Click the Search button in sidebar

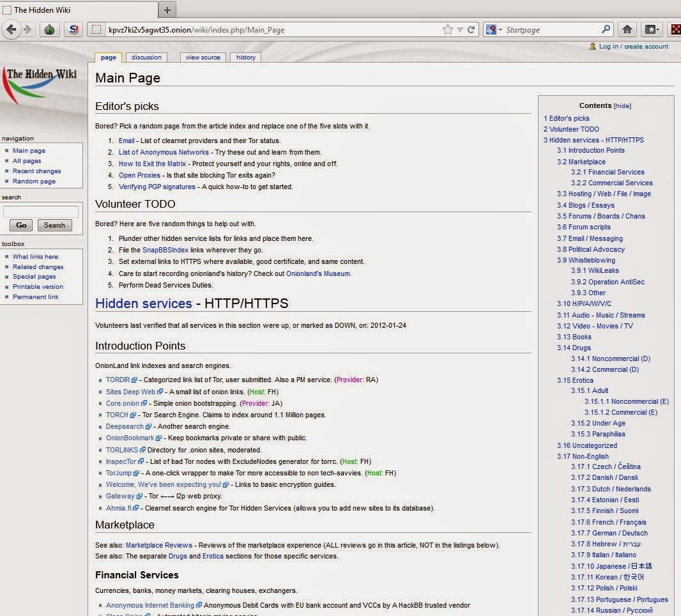pos(54,225)
